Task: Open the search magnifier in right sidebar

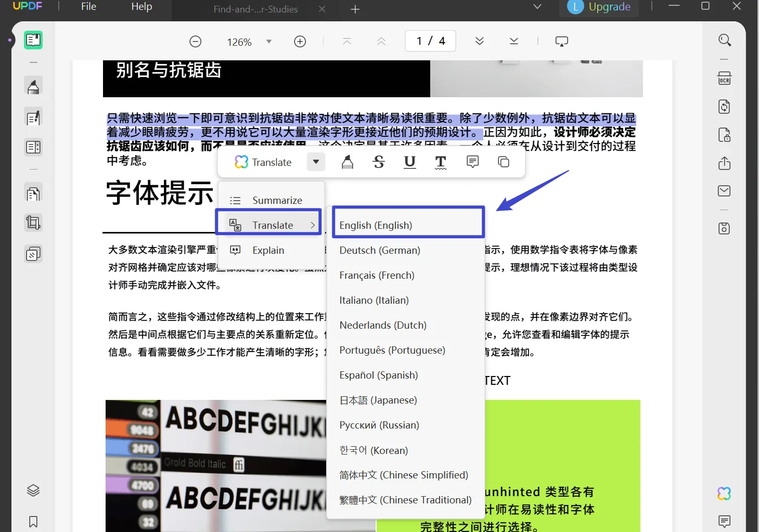Action: click(x=725, y=40)
